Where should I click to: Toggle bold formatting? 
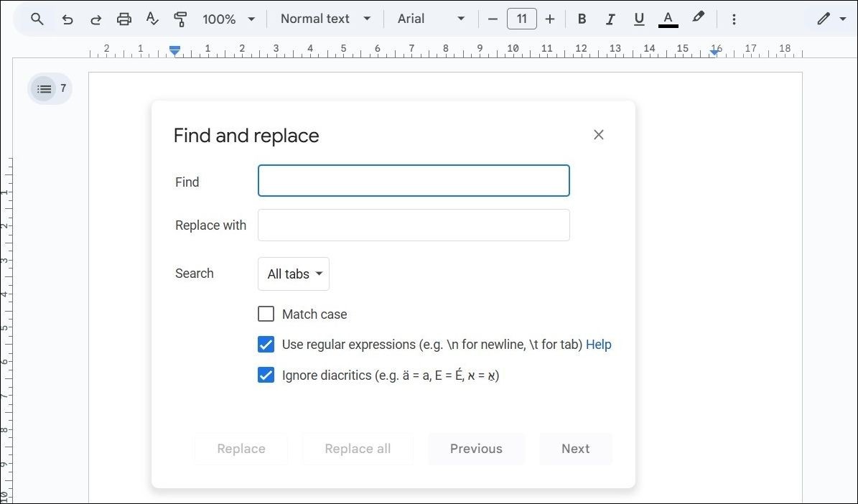point(582,19)
